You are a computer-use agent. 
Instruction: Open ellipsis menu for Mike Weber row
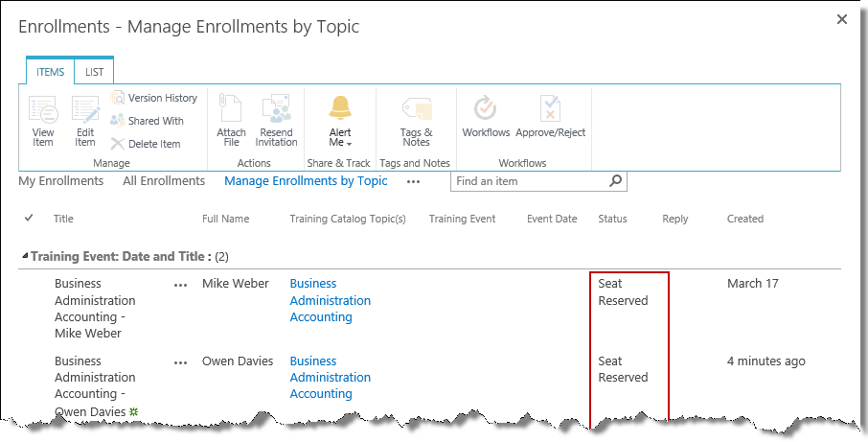click(180, 286)
